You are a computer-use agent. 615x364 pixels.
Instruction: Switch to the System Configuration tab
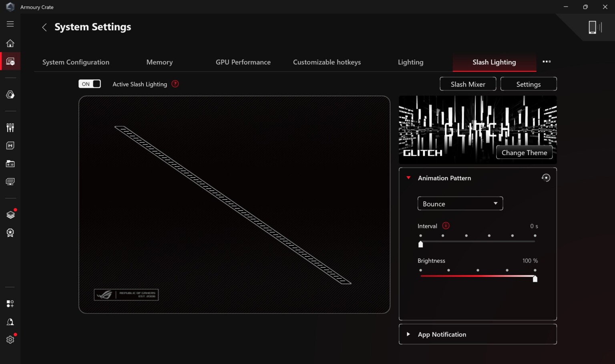[x=76, y=62]
